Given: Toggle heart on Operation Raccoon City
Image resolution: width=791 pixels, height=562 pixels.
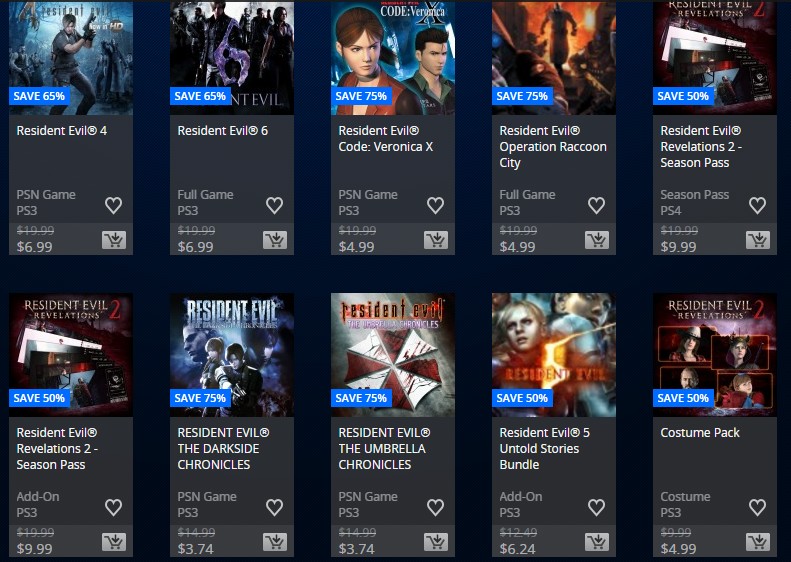Looking at the screenshot, I should (x=596, y=205).
